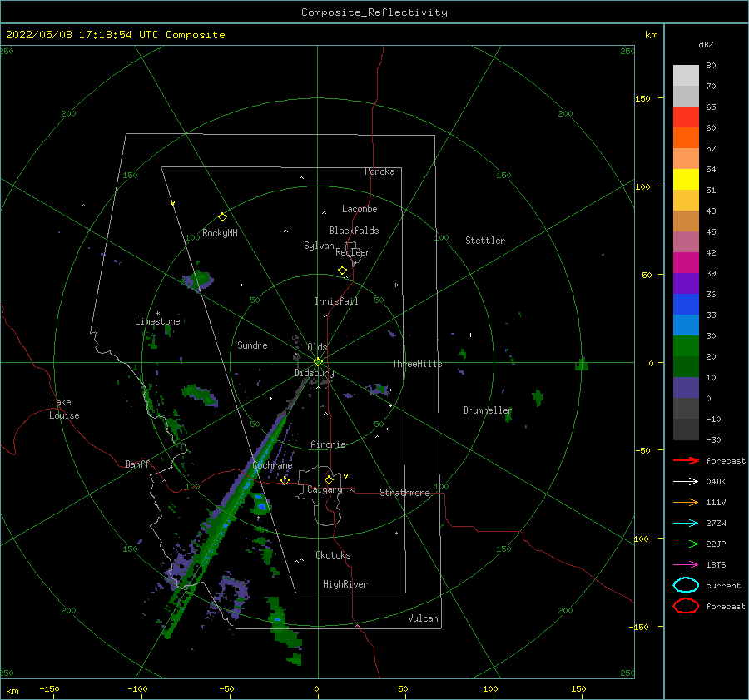Image resolution: width=749 pixels, height=700 pixels.
Task: Select the Calgary label
Action: [x=325, y=489]
